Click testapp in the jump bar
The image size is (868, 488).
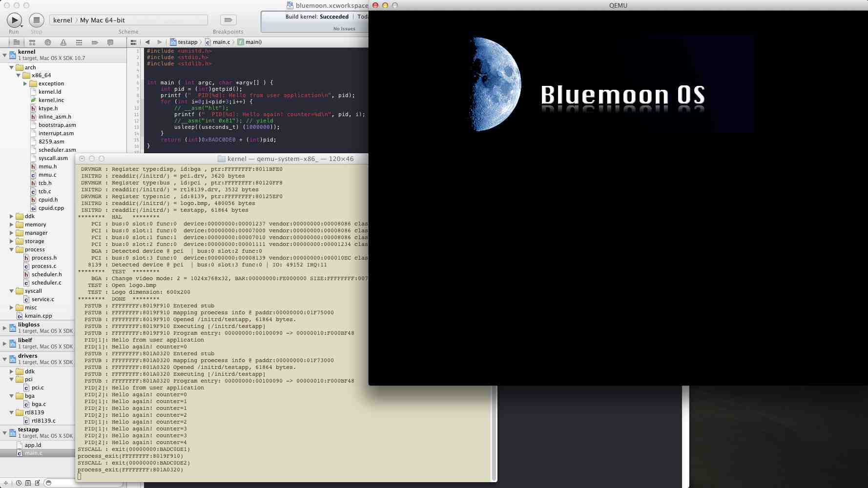click(184, 42)
